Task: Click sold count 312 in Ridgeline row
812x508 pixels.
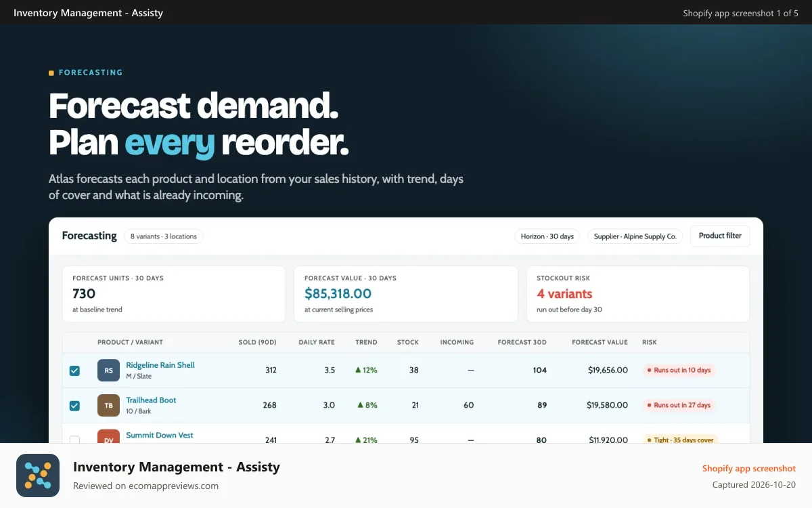Action: coord(271,371)
